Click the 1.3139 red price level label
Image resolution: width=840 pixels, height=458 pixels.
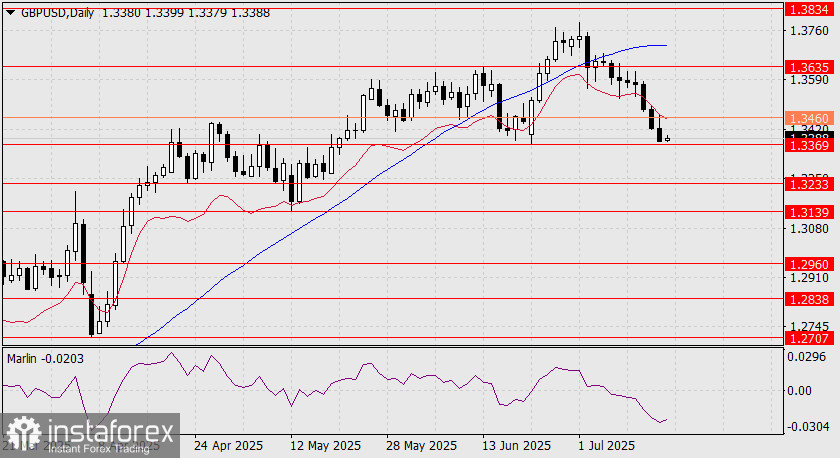[809, 212]
